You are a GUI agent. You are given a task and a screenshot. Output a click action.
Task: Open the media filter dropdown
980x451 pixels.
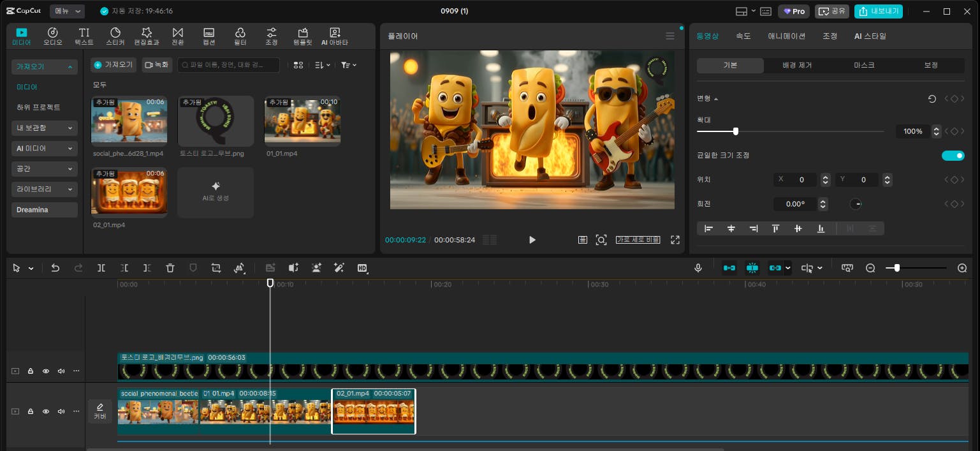[349, 65]
